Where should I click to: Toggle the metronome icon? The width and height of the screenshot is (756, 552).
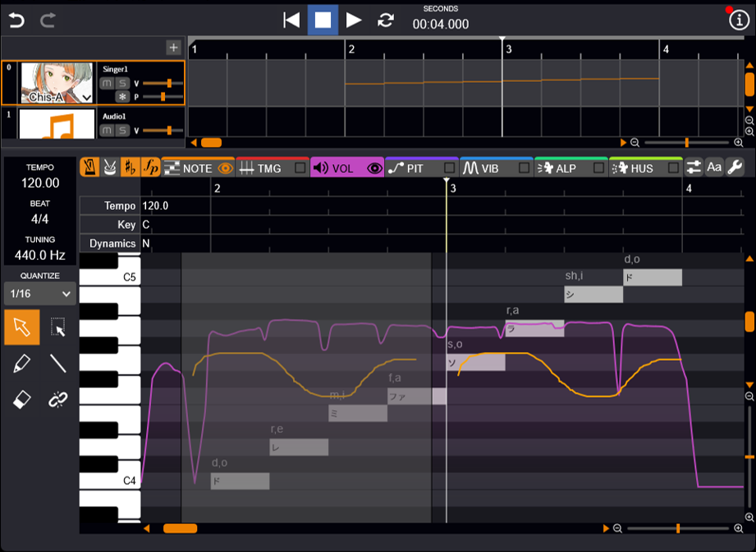pyautogui.click(x=89, y=167)
